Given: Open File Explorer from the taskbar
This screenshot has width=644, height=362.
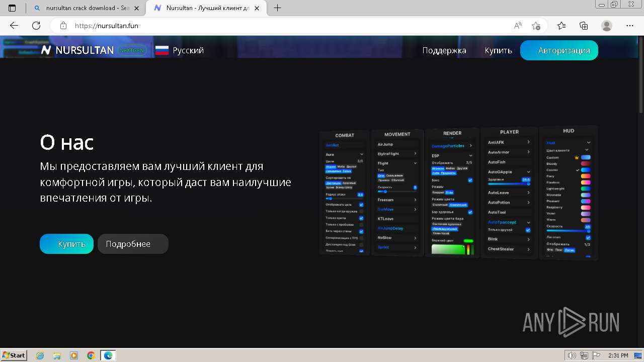Looking at the screenshot, I should point(57,355).
